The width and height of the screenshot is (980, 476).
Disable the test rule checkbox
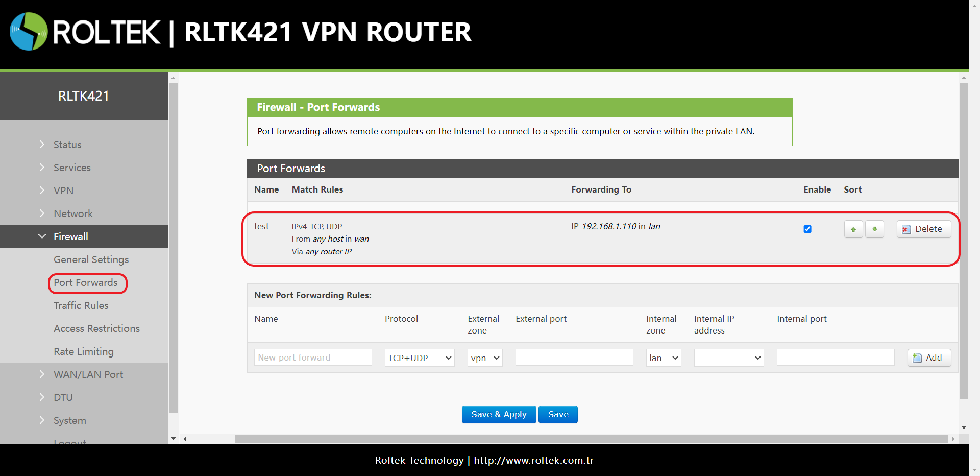click(807, 229)
